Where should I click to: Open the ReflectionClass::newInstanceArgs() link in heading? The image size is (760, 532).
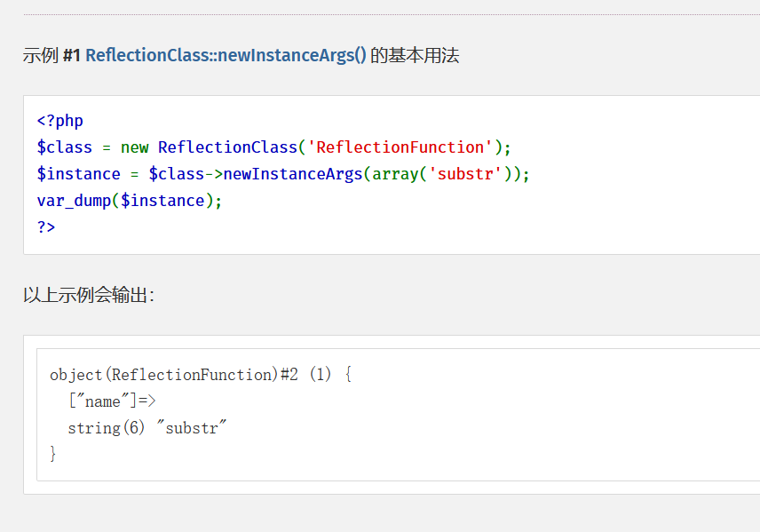pos(226,55)
